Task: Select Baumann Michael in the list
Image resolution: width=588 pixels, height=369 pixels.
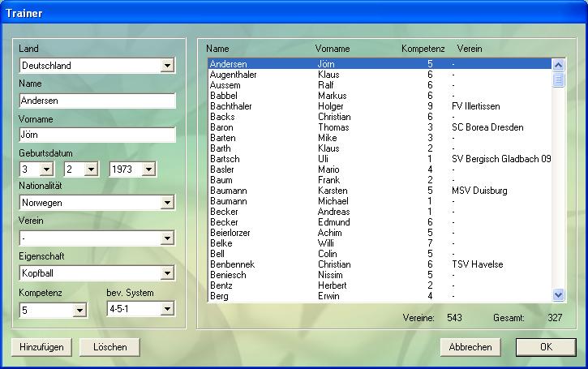Action: tap(380, 201)
